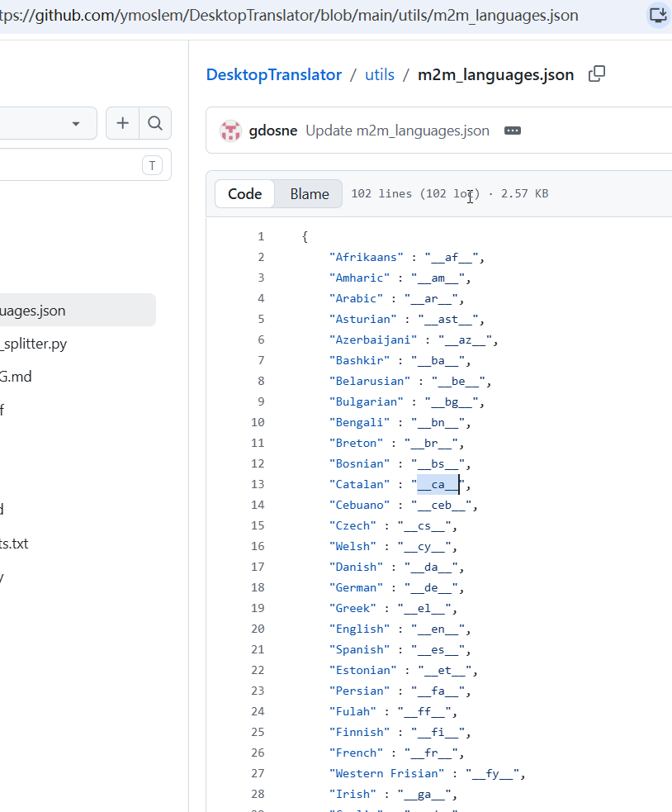Click the "Bashkir" key text
Viewport: 672px width, 812px height.
359,360
